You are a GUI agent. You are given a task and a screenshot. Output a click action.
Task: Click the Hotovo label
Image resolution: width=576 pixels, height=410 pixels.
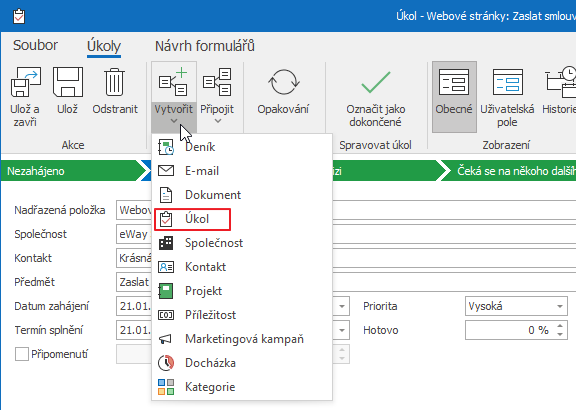coord(381,330)
